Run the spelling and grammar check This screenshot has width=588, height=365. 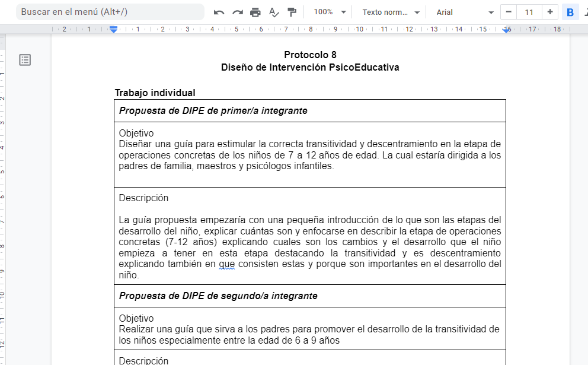click(273, 11)
